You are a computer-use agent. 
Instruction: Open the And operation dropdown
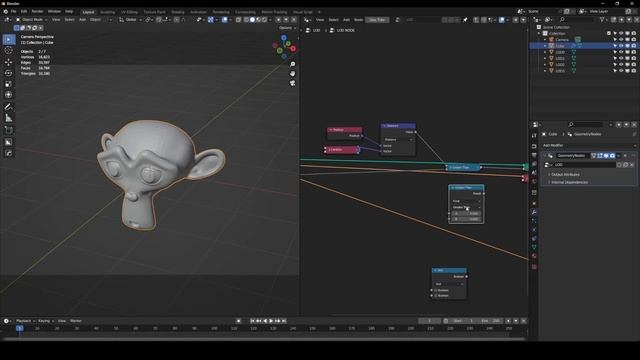449,284
